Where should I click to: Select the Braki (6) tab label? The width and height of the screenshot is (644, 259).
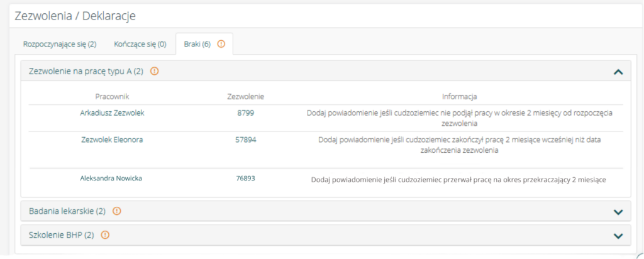(x=197, y=45)
